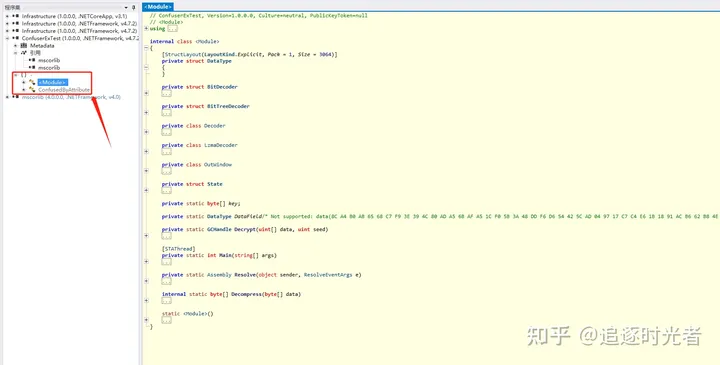
Task: Select the first mscorlib reference item
Action: pos(49,60)
